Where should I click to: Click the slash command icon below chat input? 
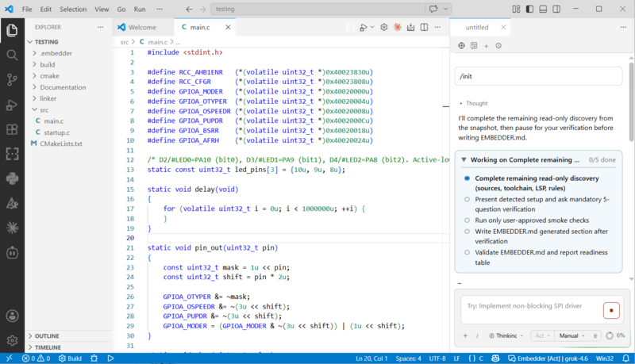click(477, 335)
